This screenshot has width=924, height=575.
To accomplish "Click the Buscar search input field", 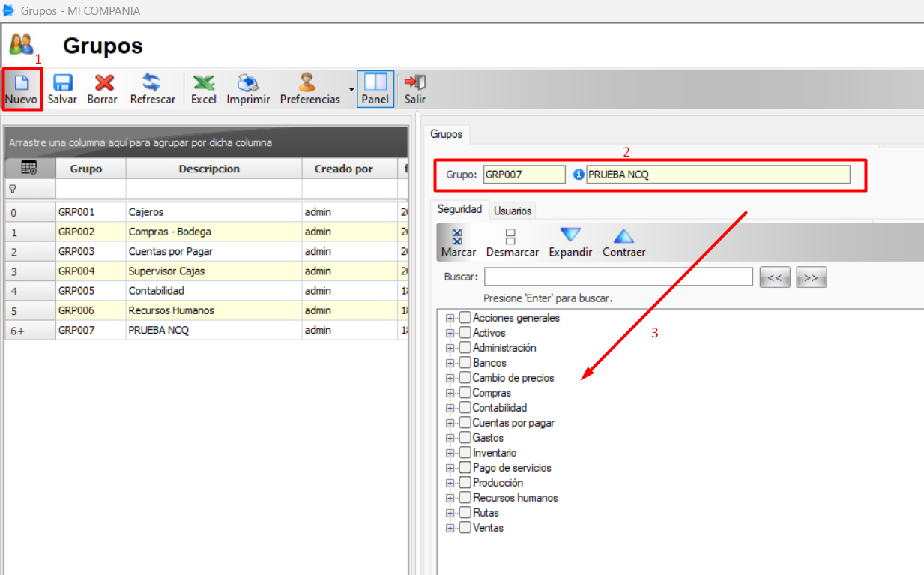I will (x=618, y=277).
